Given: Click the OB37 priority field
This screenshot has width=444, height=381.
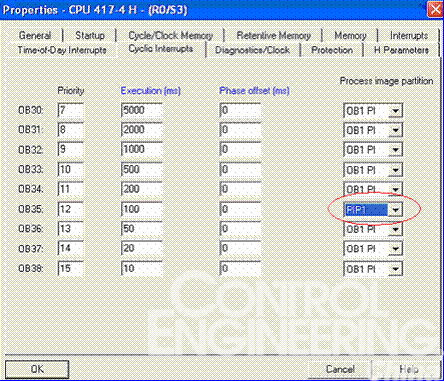Looking at the screenshot, I should pos(70,249).
